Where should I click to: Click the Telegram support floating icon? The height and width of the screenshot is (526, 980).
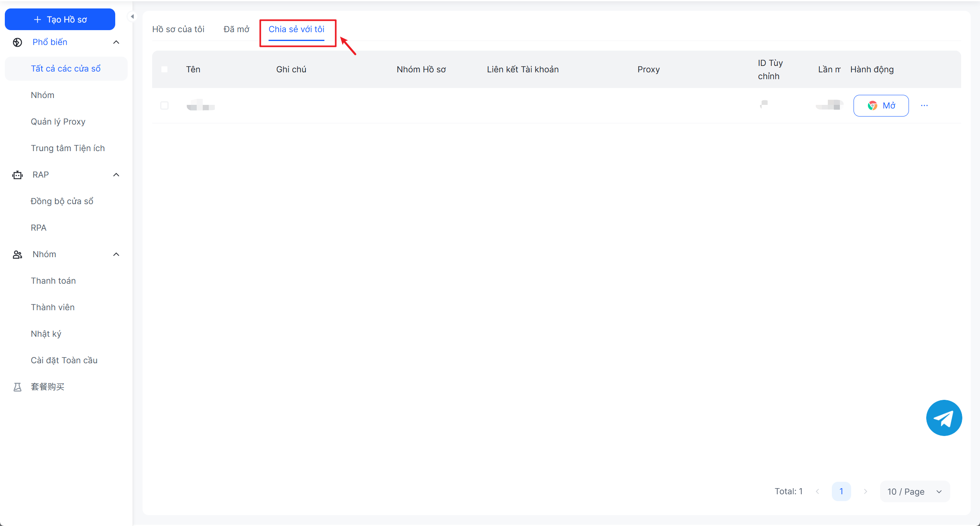pos(943,418)
